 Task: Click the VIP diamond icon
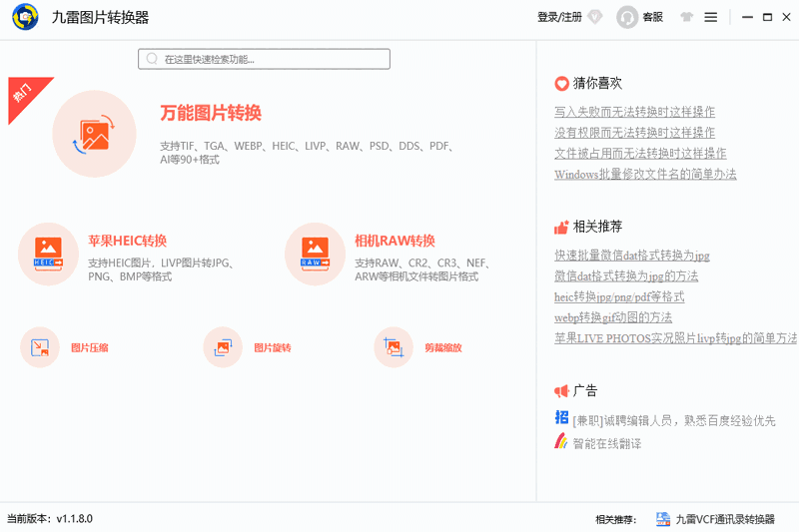click(594, 17)
